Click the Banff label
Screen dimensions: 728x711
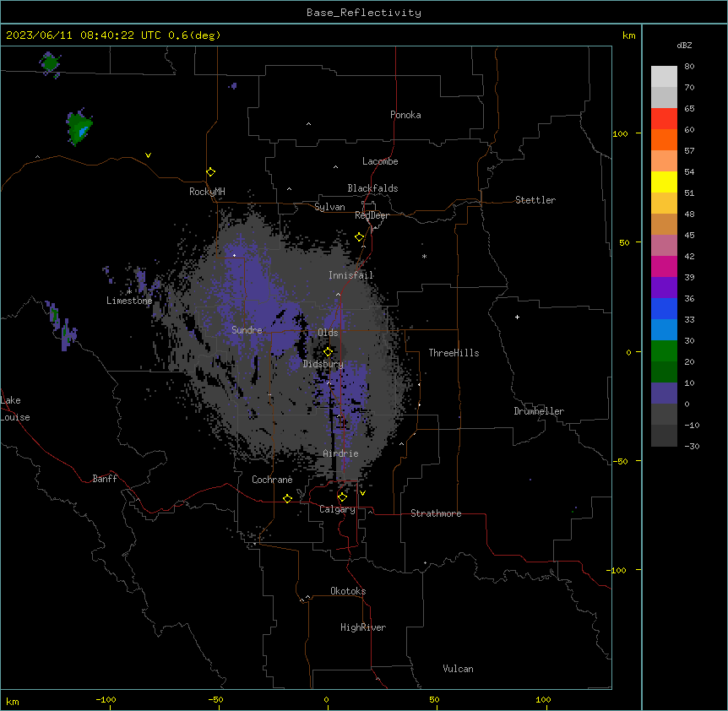click(105, 479)
